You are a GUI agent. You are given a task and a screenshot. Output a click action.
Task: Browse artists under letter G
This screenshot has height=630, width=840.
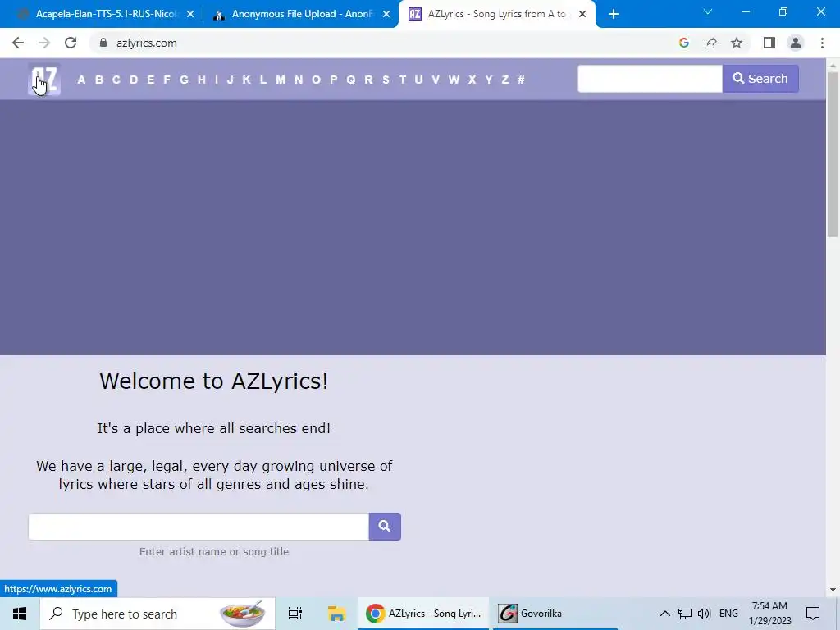tap(185, 80)
